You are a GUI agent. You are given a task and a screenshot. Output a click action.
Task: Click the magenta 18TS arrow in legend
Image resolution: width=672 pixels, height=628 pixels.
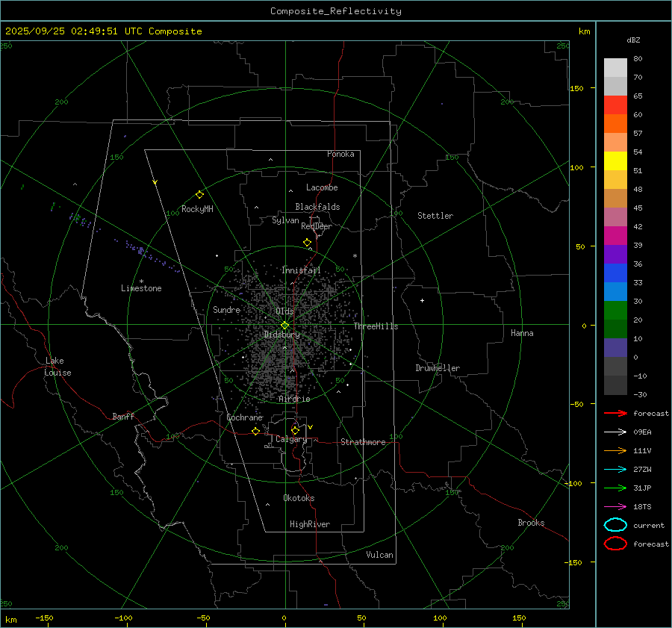click(x=615, y=506)
